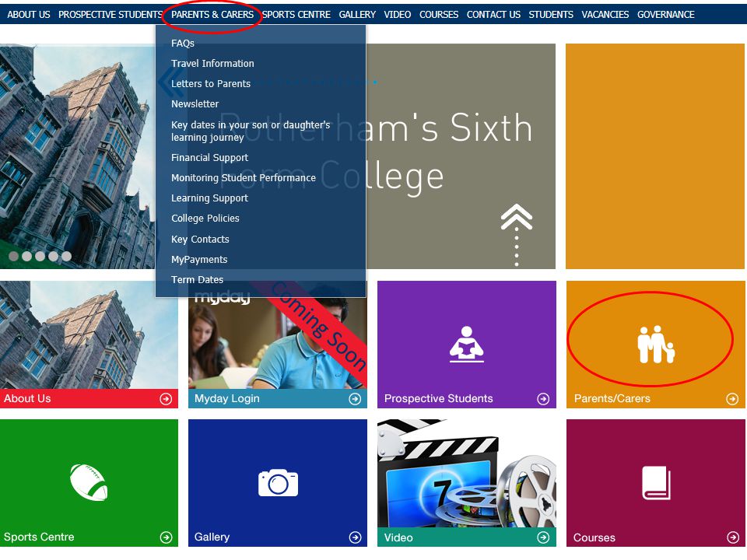Click the previous slide chevron on banner

(x=170, y=82)
